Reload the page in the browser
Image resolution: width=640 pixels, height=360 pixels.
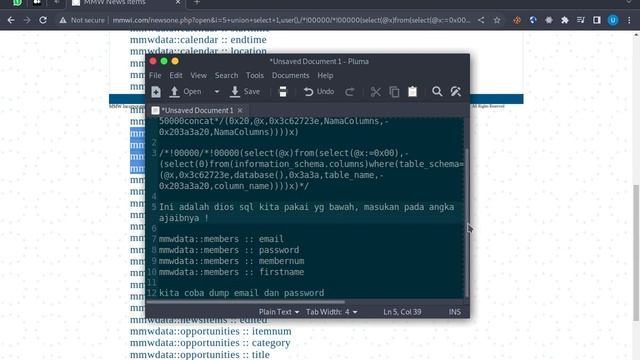point(43,20)
